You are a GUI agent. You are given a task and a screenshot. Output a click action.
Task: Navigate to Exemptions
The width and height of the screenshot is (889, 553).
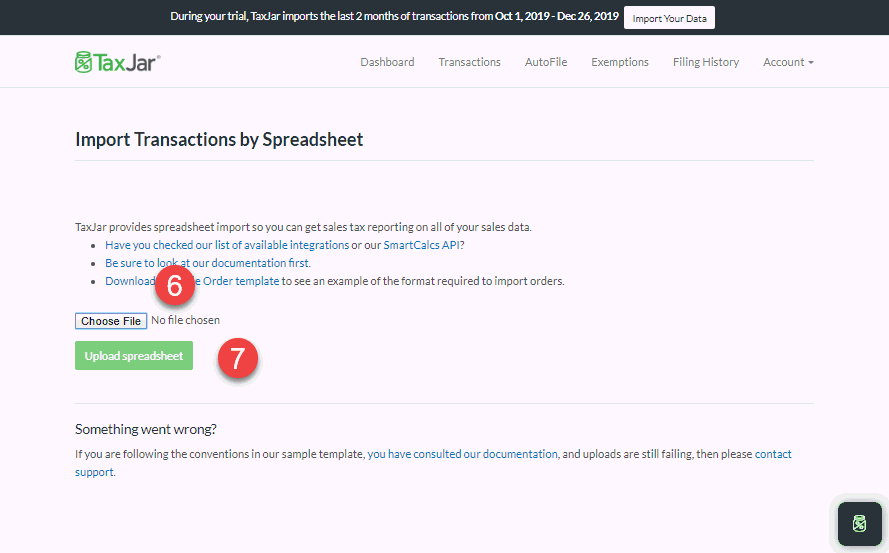click(619, 62)
